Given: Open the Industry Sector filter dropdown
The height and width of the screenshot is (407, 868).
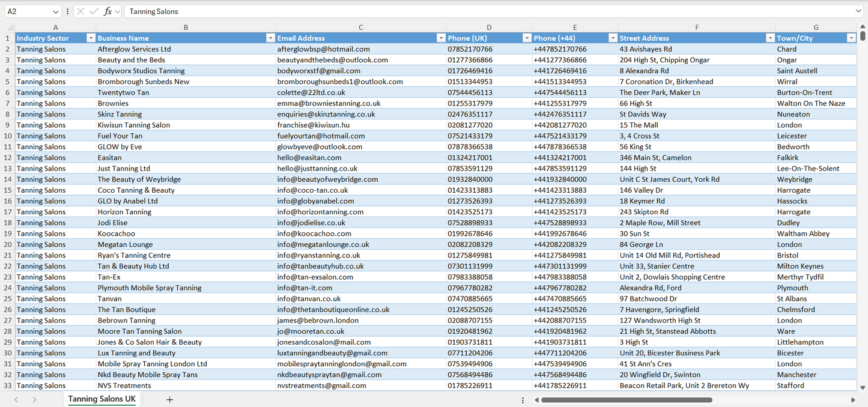Looking at the screenshot, I should tap(91, 38).
